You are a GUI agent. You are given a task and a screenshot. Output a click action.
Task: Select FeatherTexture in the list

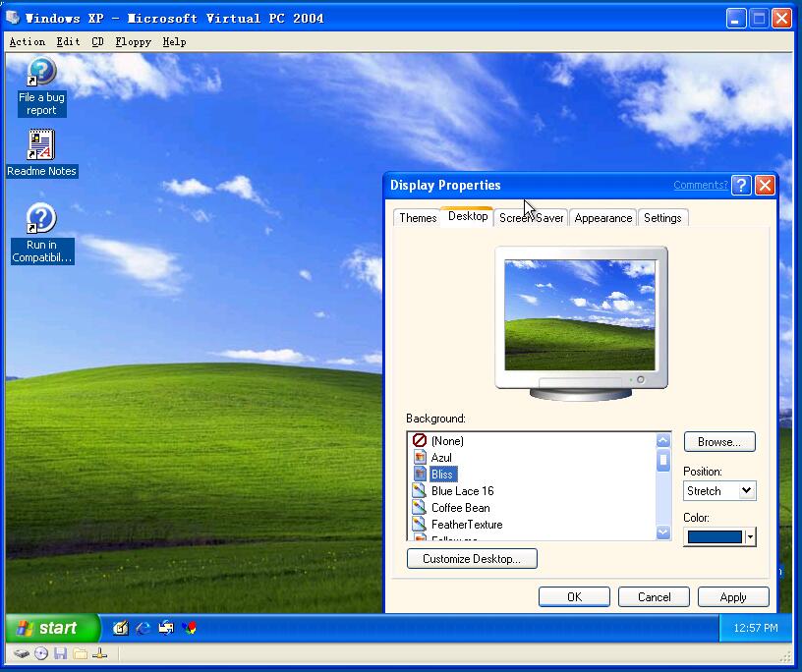point(467,525)
